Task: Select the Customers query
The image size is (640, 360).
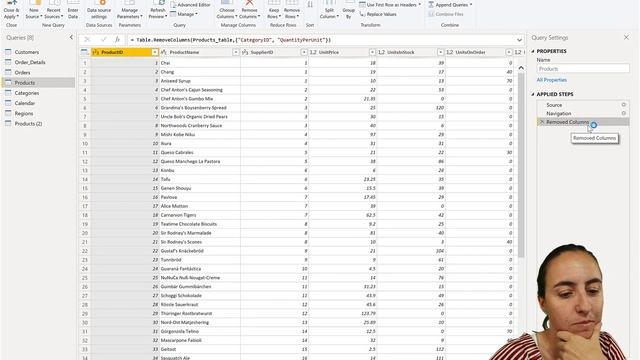Action: pos(27,52)
